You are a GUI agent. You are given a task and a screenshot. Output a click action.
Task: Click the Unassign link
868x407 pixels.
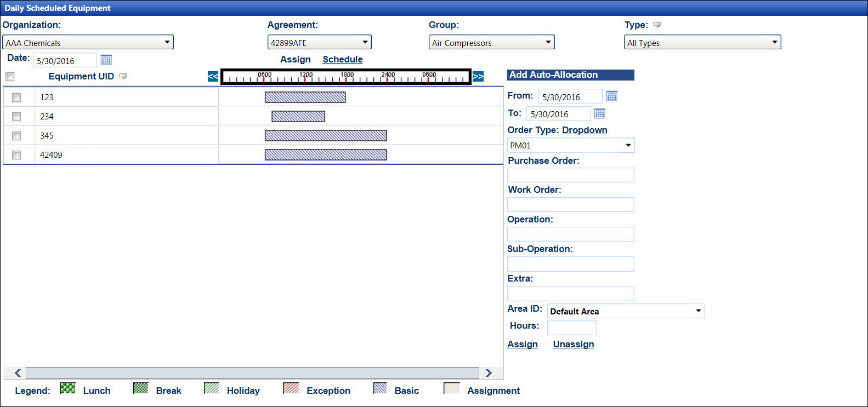pos(574,344)
